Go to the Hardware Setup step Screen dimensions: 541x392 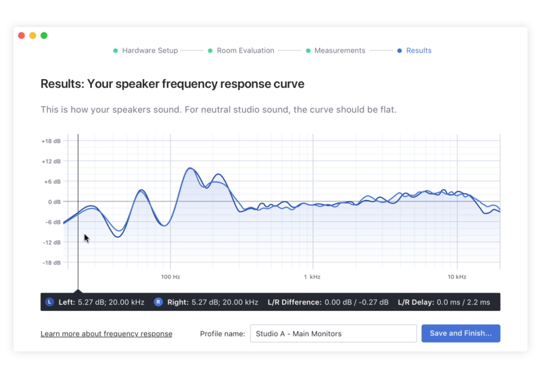click(149, 51)
